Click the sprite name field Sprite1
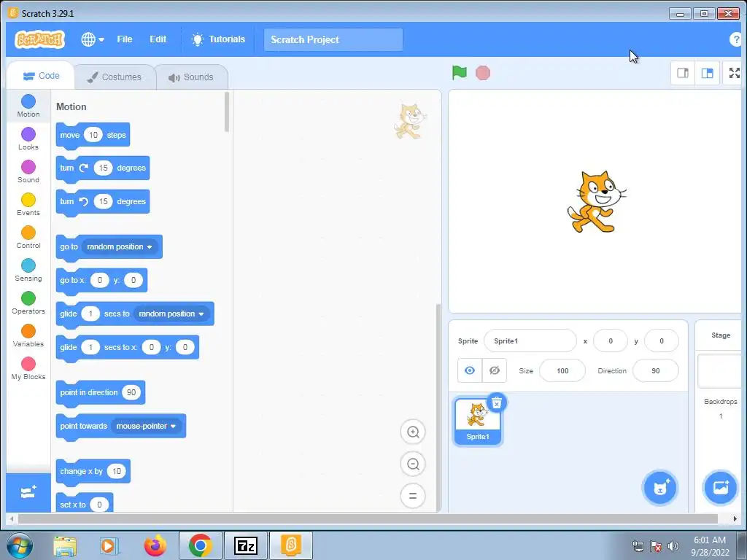 [x=530, y=341]
